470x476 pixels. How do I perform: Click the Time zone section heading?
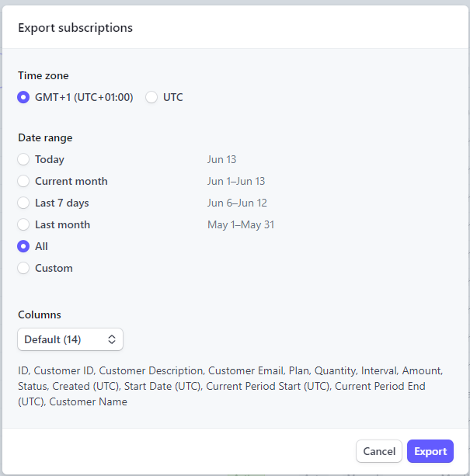[44, 75]
